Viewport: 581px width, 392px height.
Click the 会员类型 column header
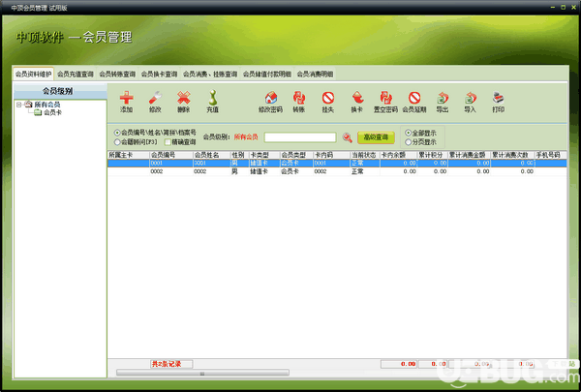[297, 155]
